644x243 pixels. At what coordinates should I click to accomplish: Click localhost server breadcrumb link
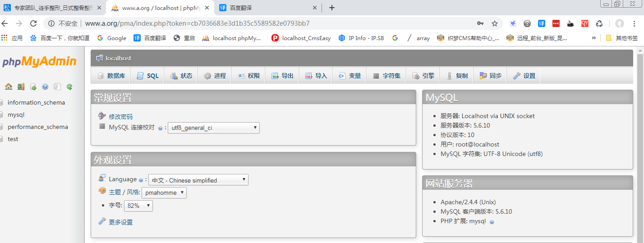118,58
